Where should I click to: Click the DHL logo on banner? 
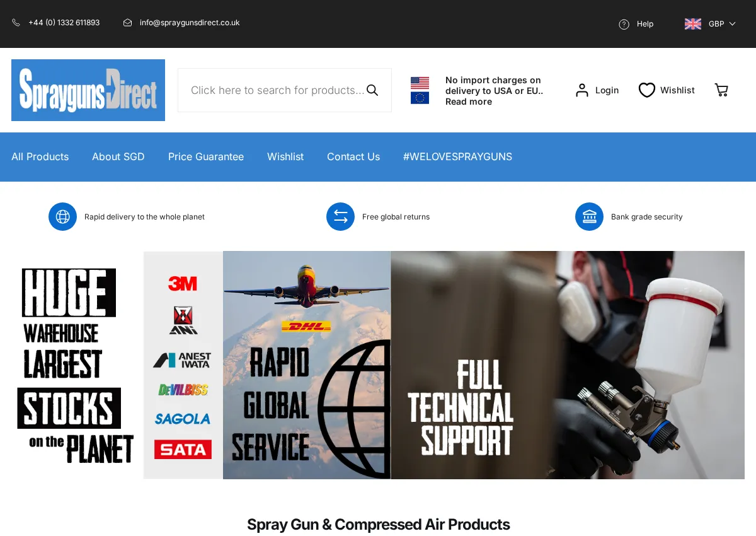[306, 327]
